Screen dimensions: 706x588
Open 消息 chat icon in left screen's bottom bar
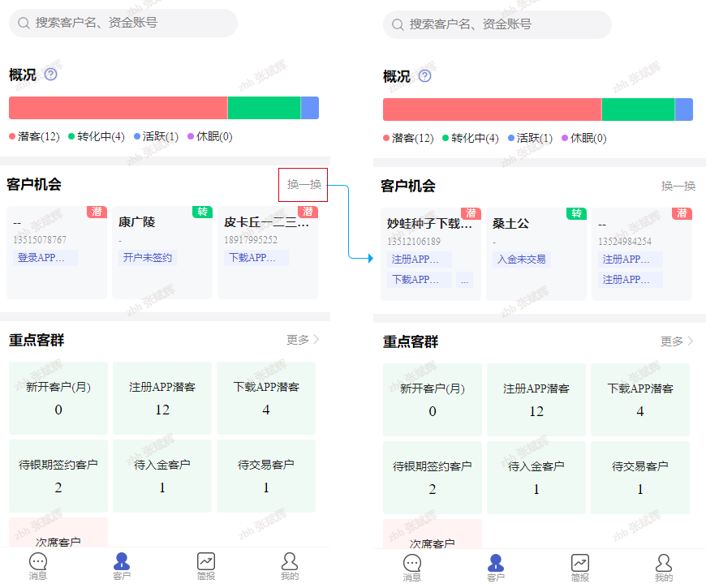pyautogui.click(x=38, y=561)
